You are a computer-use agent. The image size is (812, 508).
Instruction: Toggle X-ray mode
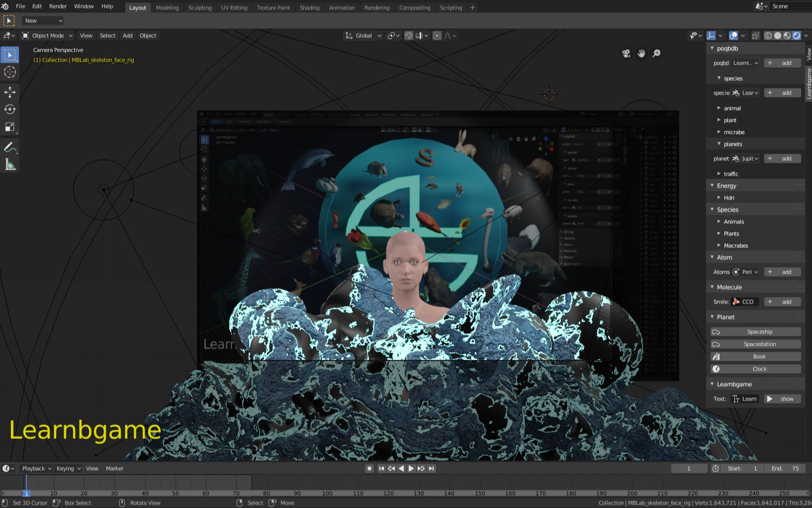click(x=756, y=35)
